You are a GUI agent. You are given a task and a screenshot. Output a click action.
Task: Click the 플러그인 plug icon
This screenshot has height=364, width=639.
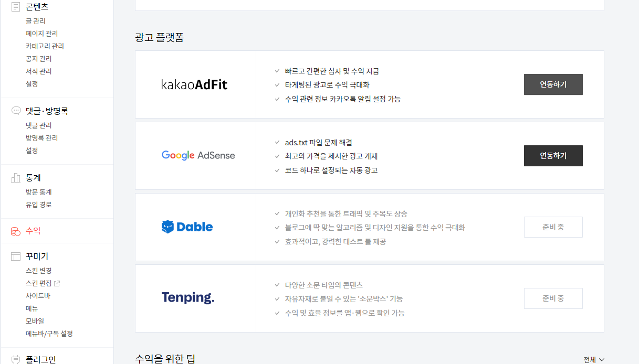pyautogui.click(x=16, y=359)
